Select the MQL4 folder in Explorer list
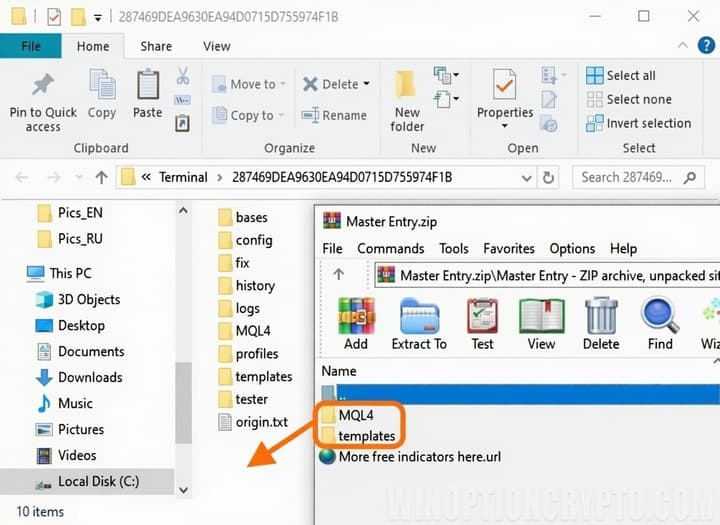 pyautogui.click(x=244, y=331)
